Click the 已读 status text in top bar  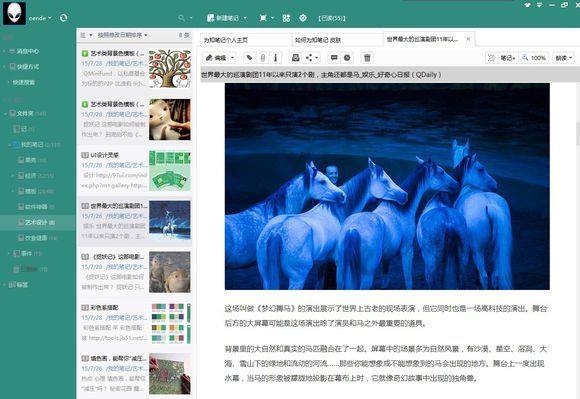(x=331, y=18)
